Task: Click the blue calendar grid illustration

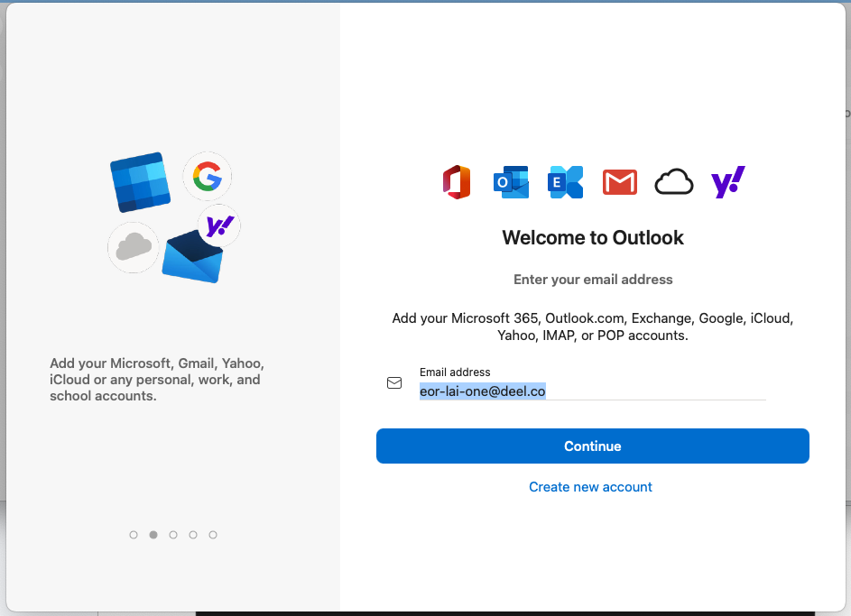Action: click(140, 182)
